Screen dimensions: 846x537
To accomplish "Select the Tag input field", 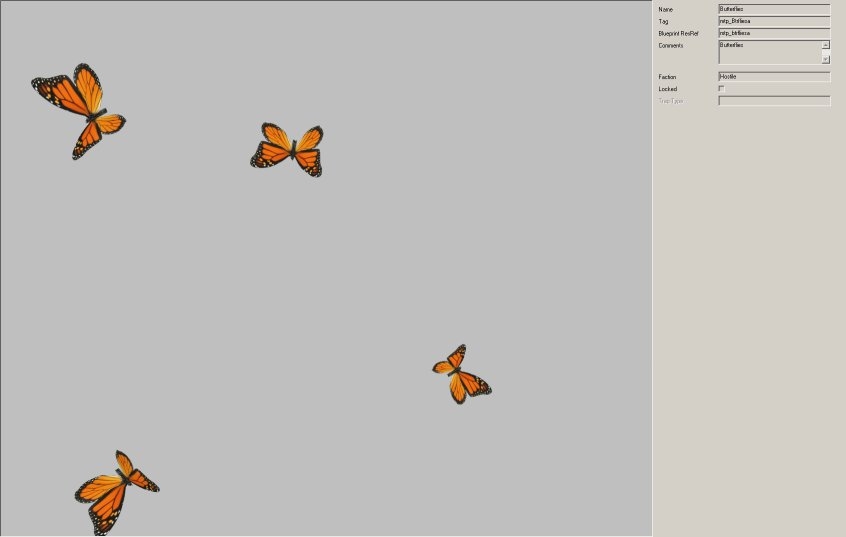I will pyautogui.click(x=774, y=21).
